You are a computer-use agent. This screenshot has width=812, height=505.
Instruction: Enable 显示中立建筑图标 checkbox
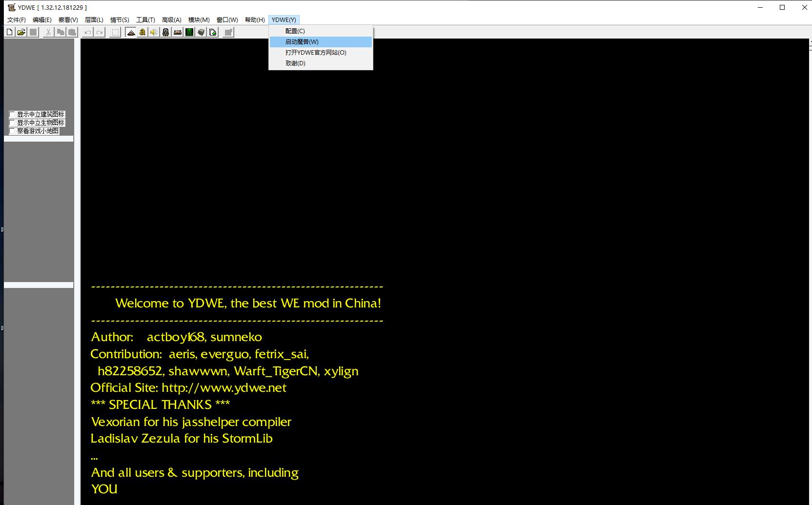(12, 115)
